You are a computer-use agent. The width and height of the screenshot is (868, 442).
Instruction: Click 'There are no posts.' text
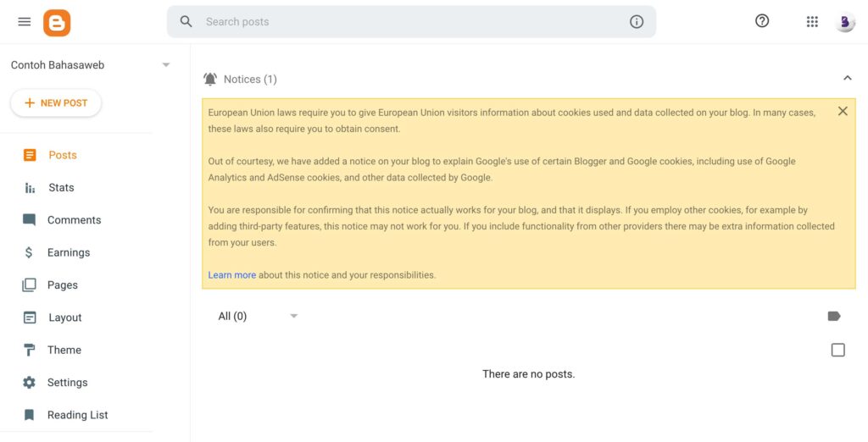[529, 374]
